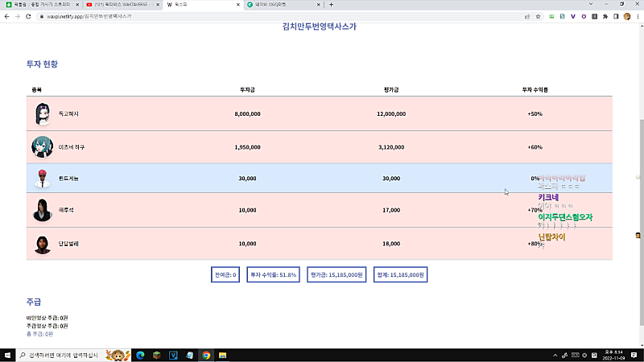The width and height of the screenshot is (644, 362).
Task: Select the red-cap avatar in highlighted row
Action: (x=42, y=179)
